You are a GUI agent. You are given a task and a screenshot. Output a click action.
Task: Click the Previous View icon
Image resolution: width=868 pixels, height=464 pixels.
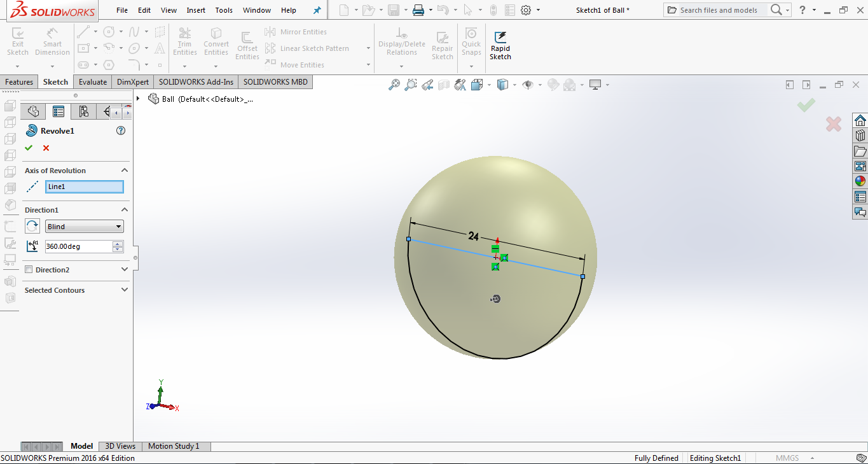click(x=427, y=85)
